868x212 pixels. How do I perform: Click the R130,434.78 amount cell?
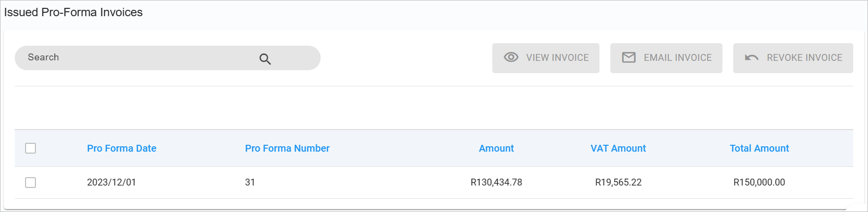(496, 183)
